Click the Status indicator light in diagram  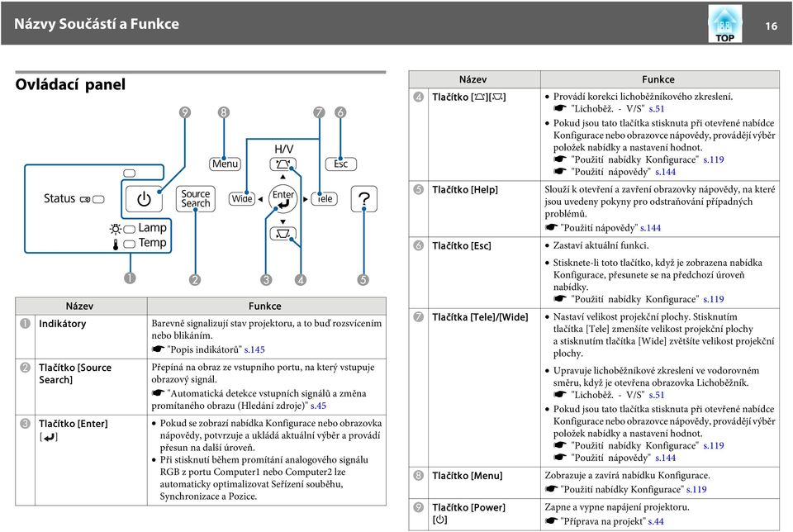pos(98,199)
